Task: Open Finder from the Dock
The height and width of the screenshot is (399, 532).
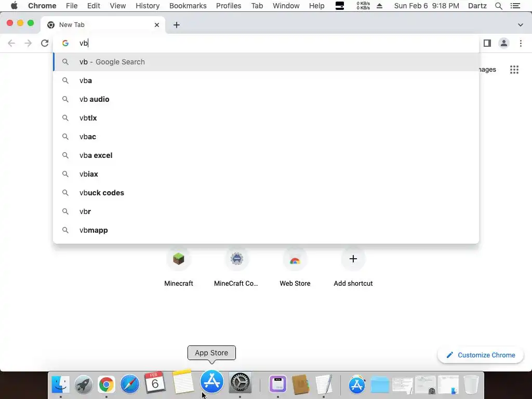Action: tap(60, 384)
